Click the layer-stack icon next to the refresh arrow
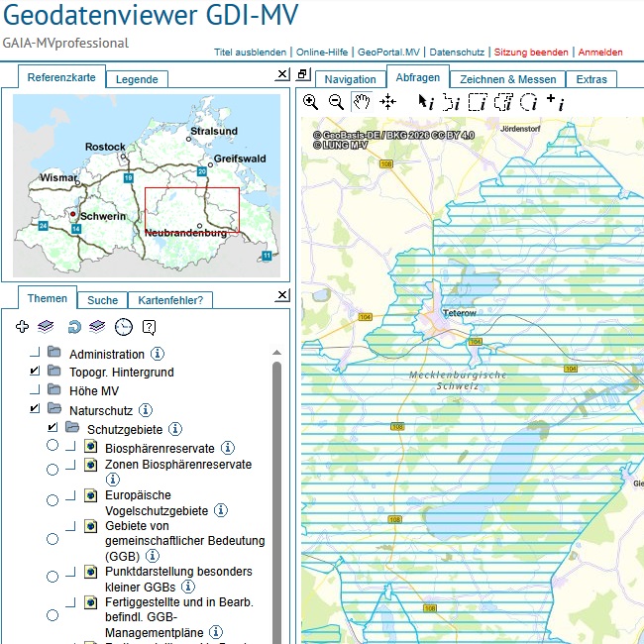The width and height of the screenshot is (644, 644). pyautogui.click(x=97, y=327)
